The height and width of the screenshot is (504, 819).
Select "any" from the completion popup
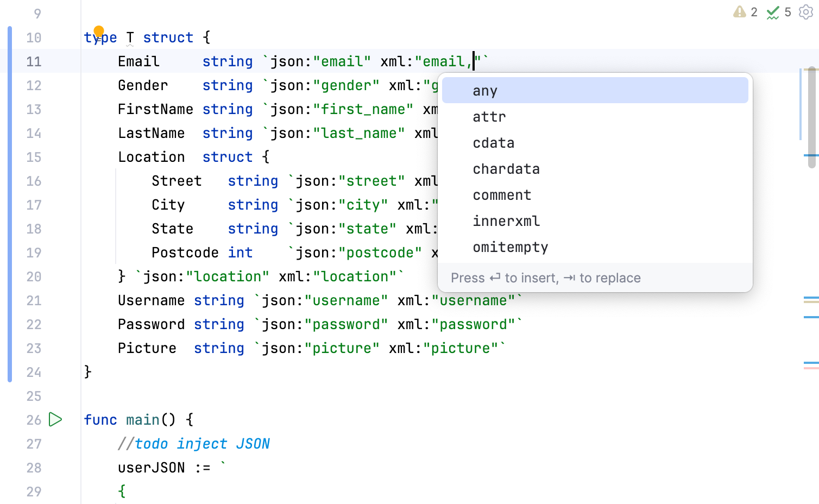485,90
